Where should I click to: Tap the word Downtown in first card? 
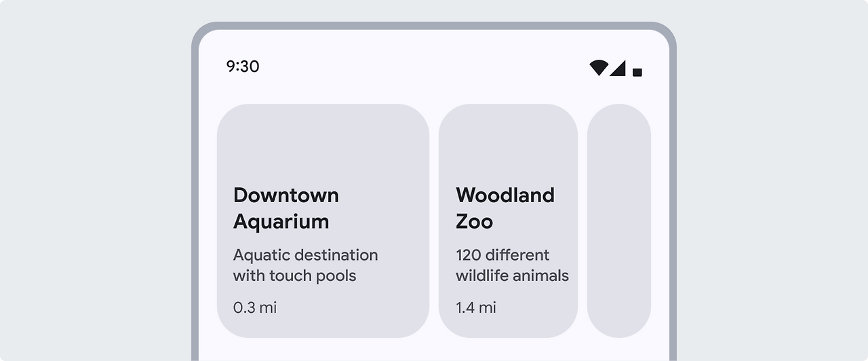coord(286,195)
